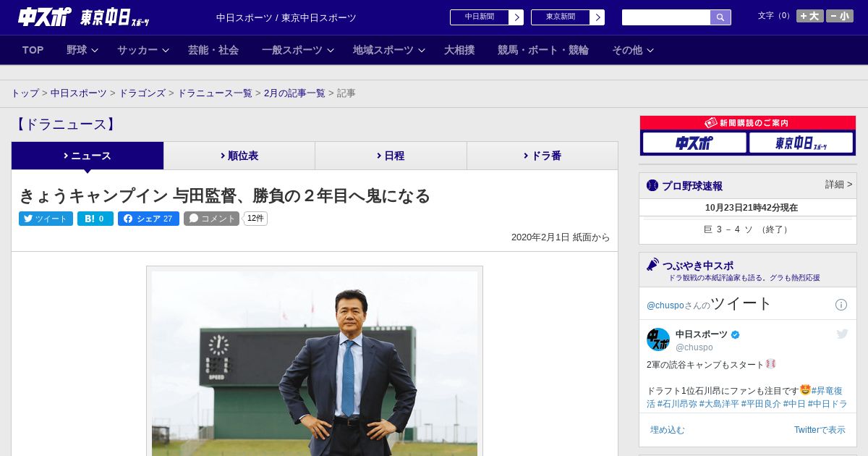Click the search magnifier button

click(720, 17)
